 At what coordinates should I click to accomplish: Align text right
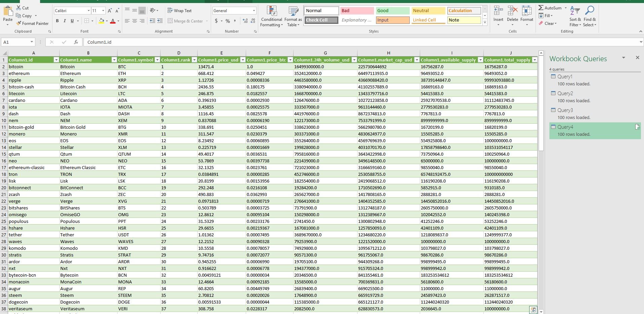pyautogui.click(x=142, y=21)
